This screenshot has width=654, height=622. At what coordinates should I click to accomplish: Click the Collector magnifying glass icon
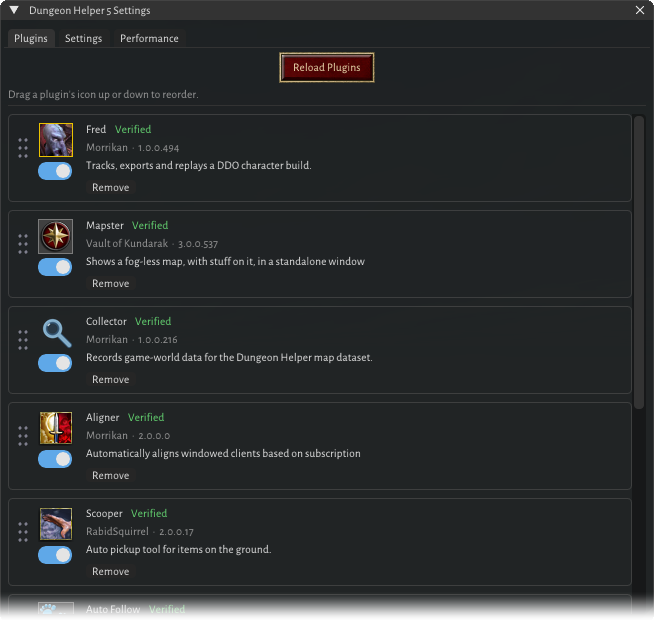click(57, 333)
